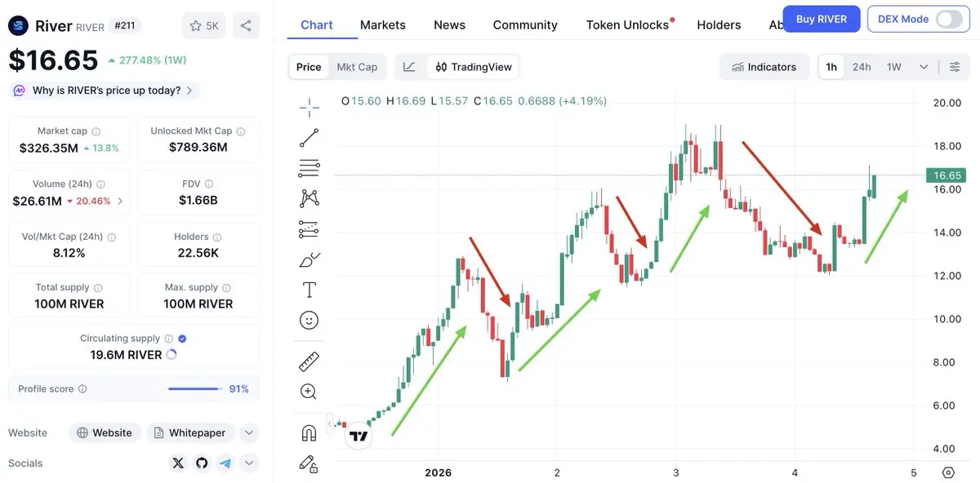Screen dimensions: 980x483
Task: Set chart interval to 1W
Action: coord(894,67)
